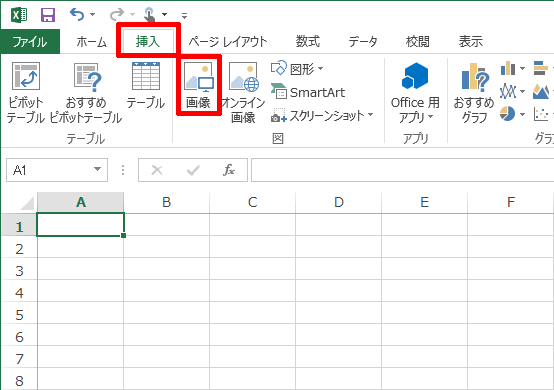Open the オンライン画像 online pictures tool
This screenshot has height=390, width=554.
[243, 92]
